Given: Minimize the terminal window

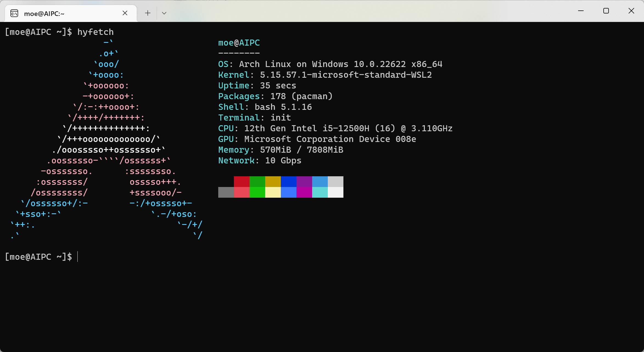Looking at the screenshot, I should tap(581, 11).
